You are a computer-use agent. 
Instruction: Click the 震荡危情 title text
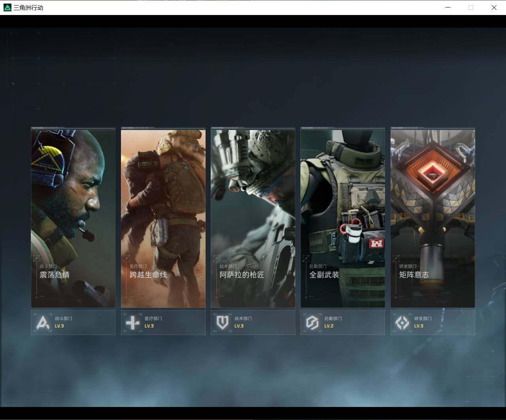pos(55,275)
